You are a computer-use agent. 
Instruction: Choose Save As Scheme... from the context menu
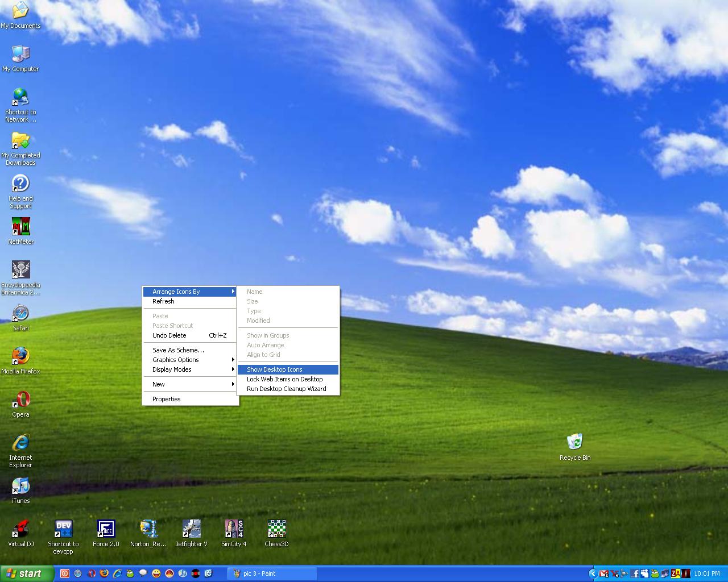coord(190,350)
